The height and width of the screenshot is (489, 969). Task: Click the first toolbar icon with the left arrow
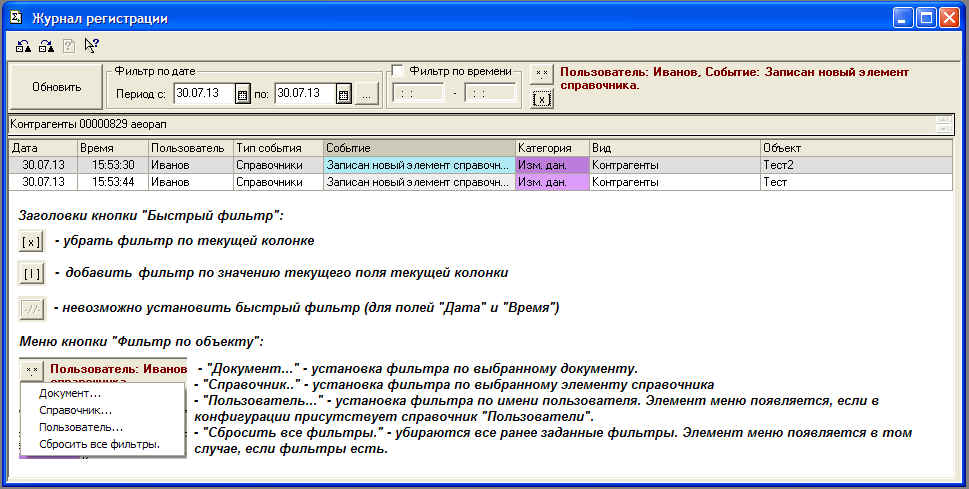(23, 46)
